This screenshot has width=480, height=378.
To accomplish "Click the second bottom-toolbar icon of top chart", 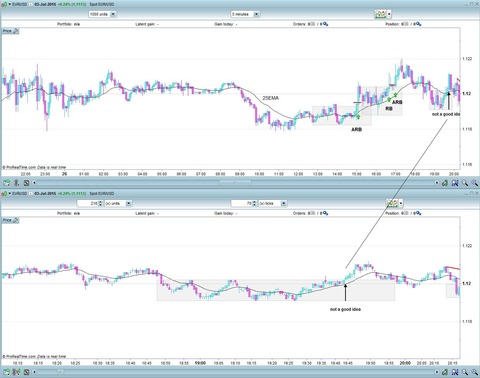I will point(16,183).
